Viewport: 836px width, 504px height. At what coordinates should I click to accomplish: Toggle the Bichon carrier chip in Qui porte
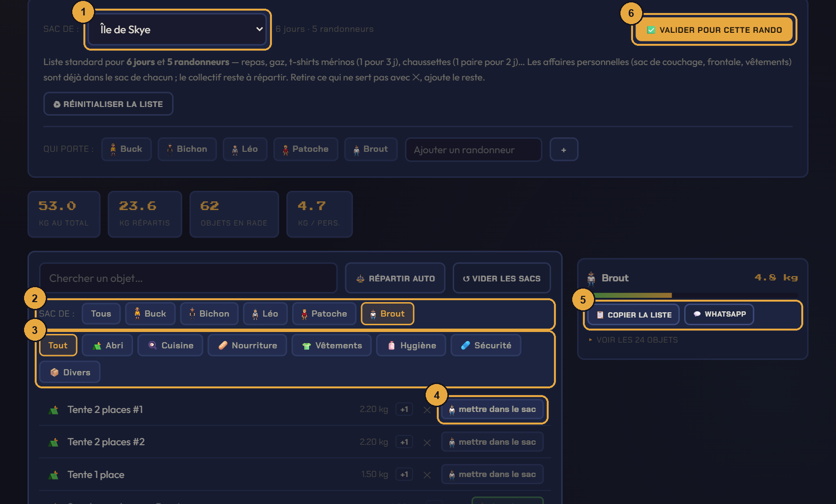[x=187, y=149]
